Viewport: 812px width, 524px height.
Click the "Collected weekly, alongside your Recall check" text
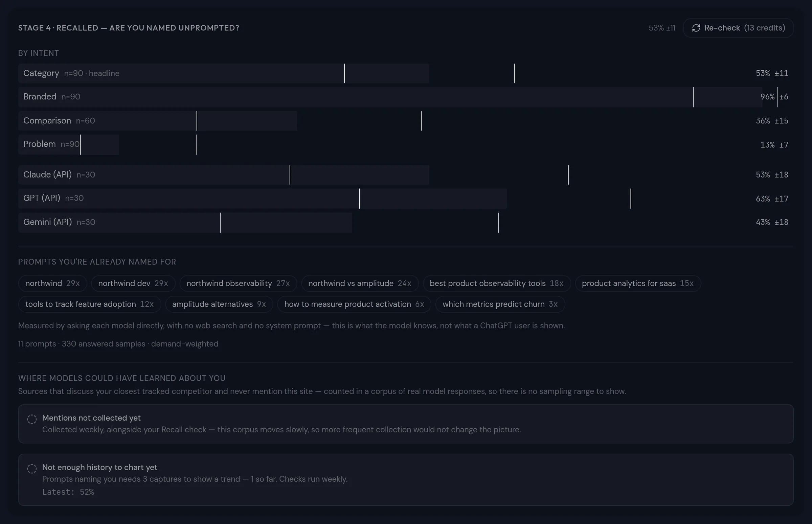tap(281, 429)
